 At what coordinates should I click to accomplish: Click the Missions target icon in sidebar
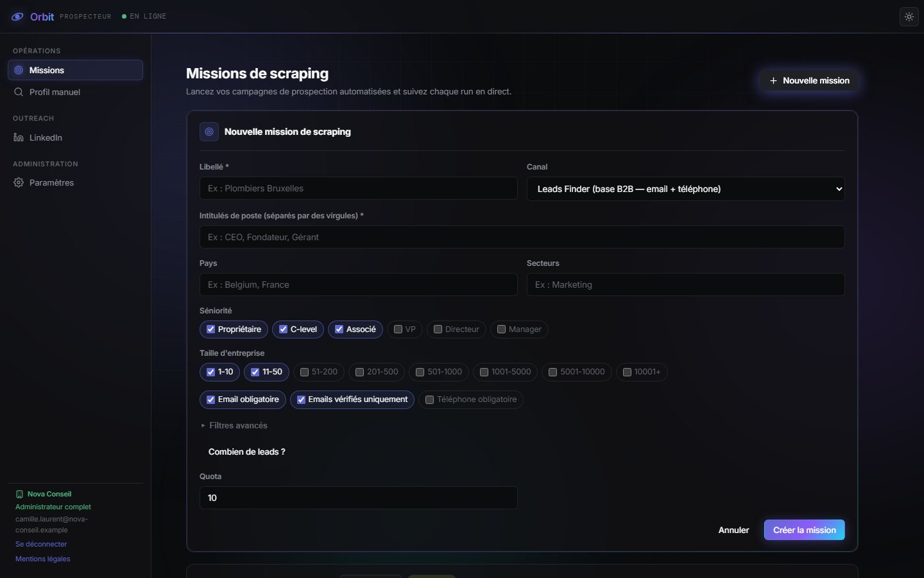19,70
